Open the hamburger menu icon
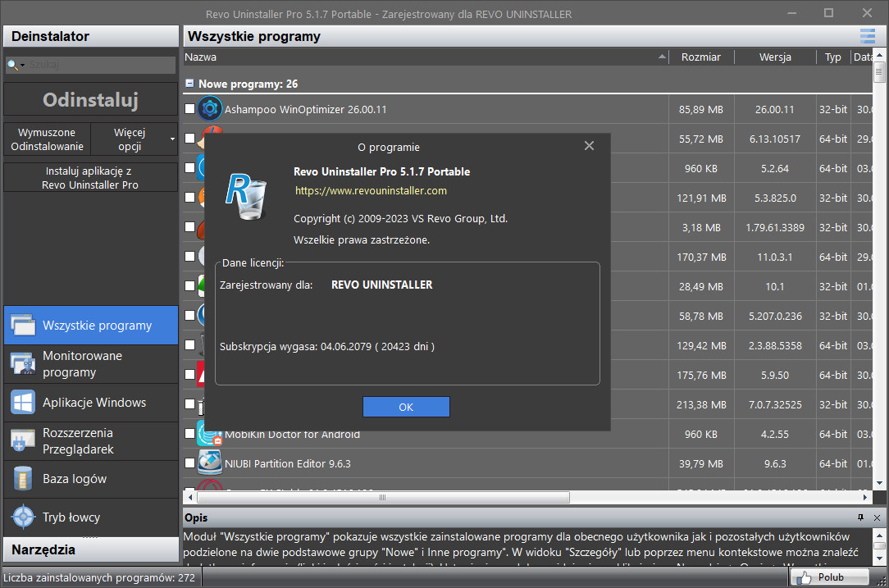Viewport: 889px width, 588px height. 868,36
